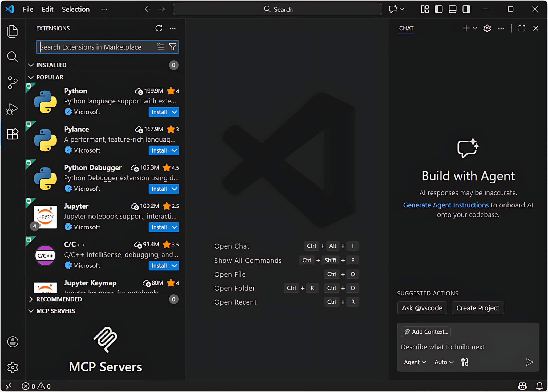Open the Source Control view
Viewport: 548px width, 392px height.
click(x=12, y=83)
